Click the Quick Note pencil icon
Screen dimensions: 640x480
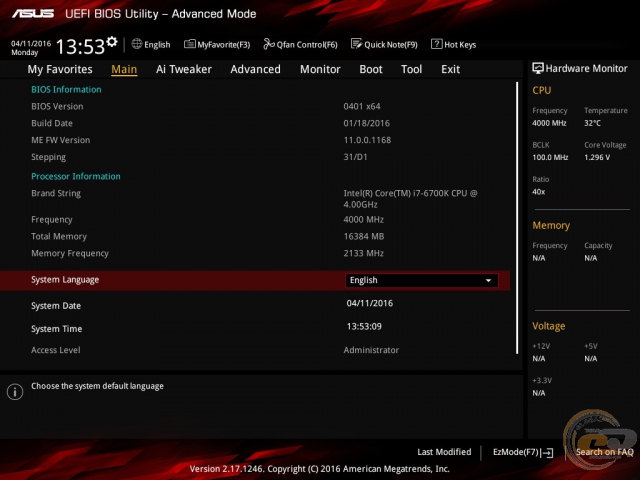click(356, 44)
